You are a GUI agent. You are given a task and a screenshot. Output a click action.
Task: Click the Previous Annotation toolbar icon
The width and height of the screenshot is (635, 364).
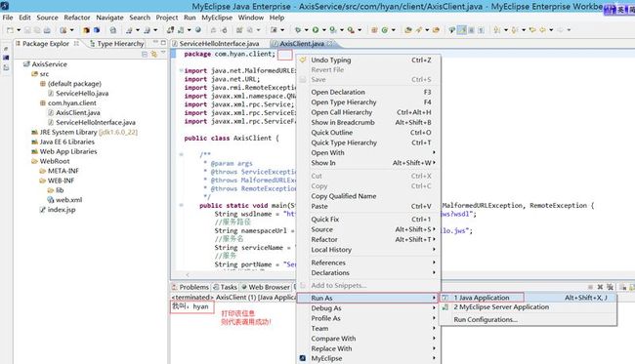(x=515, y=30)
